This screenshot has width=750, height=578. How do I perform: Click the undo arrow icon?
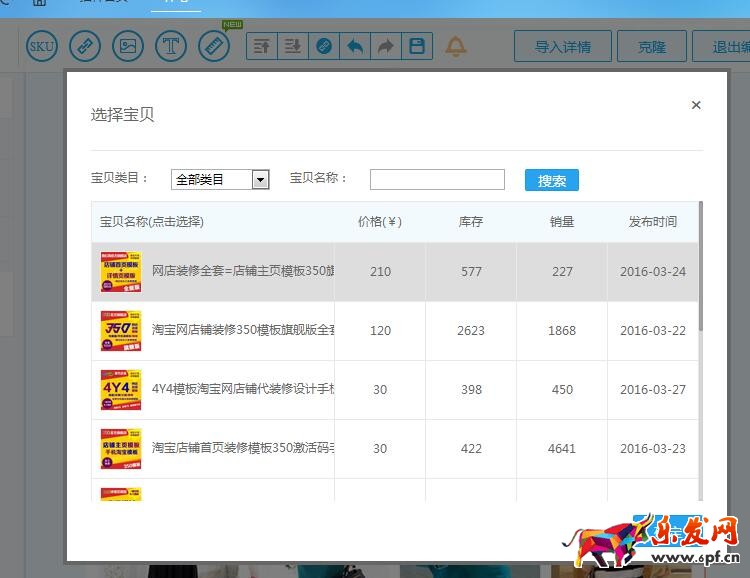coord(355,46)
